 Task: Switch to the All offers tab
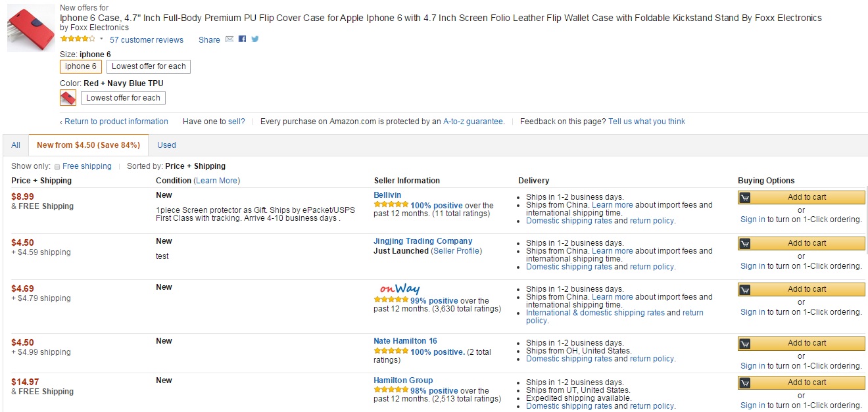(16, 145)
